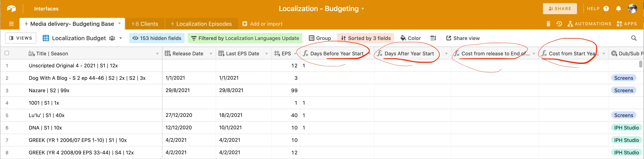
Task: Open the Color menu
Action: tap(410, 38)
